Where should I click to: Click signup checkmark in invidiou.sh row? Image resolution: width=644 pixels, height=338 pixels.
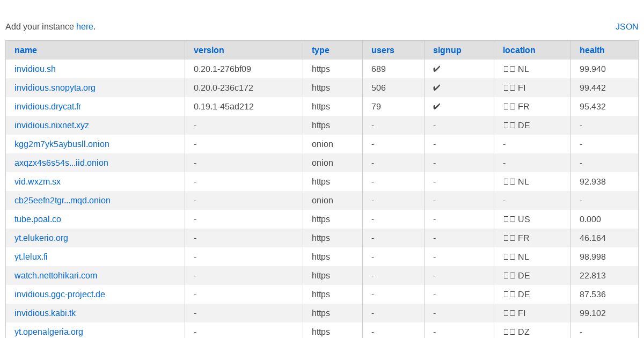(x=437, y=69)
